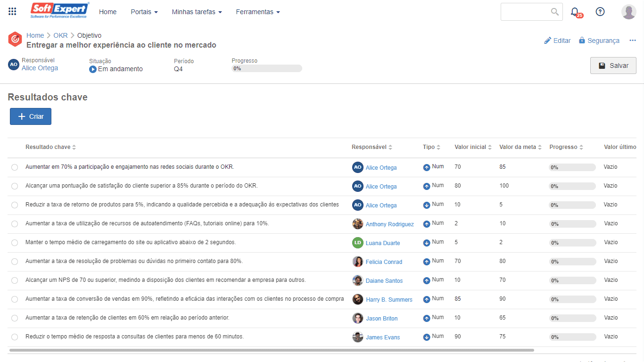The width and height of the screenshot is (644, 362).
Task: Click the Salvar button
Action: coord(613,66)
